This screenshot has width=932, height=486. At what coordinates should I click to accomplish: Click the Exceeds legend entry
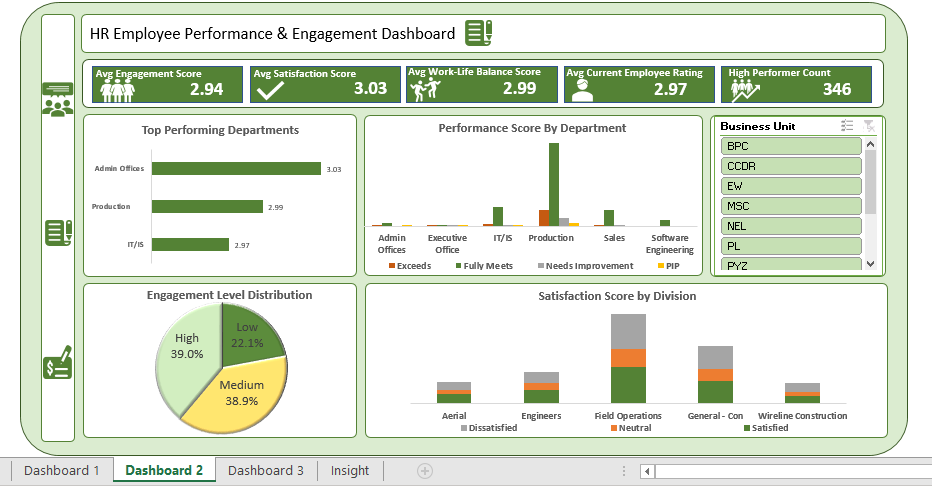coord(410,266)
